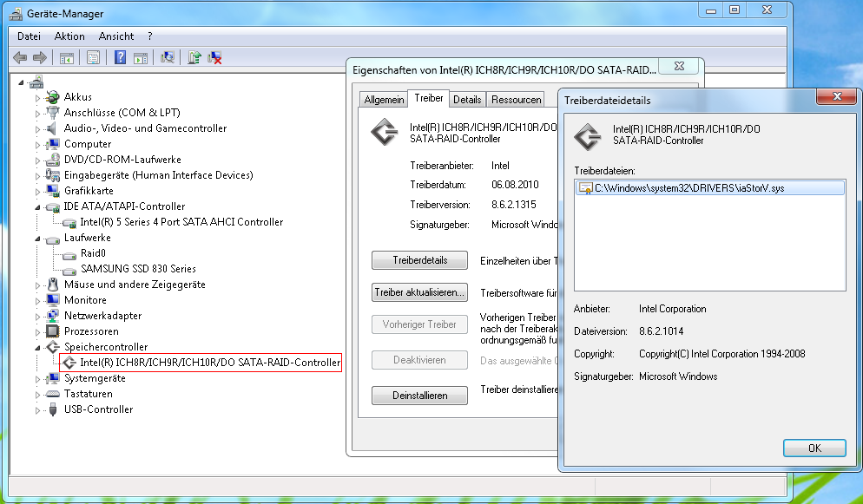This screenshot has height=504, width=863.
Task: Switch to the Details tab
Action: pyautogui.click(x=467, y=100)
